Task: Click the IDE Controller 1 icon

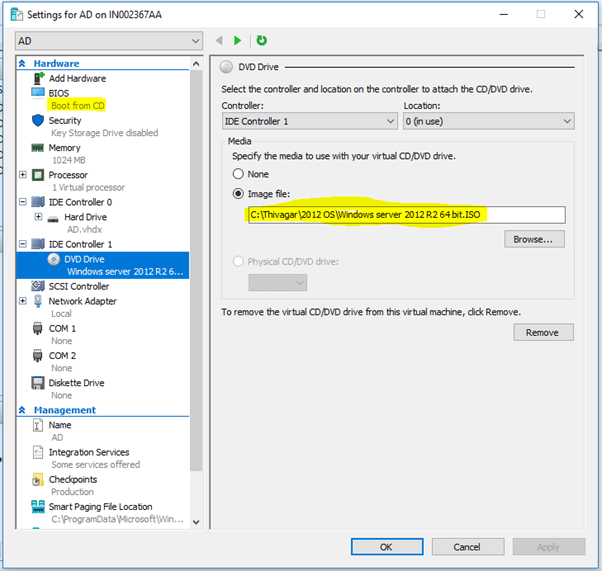Action: coord(38,244)
